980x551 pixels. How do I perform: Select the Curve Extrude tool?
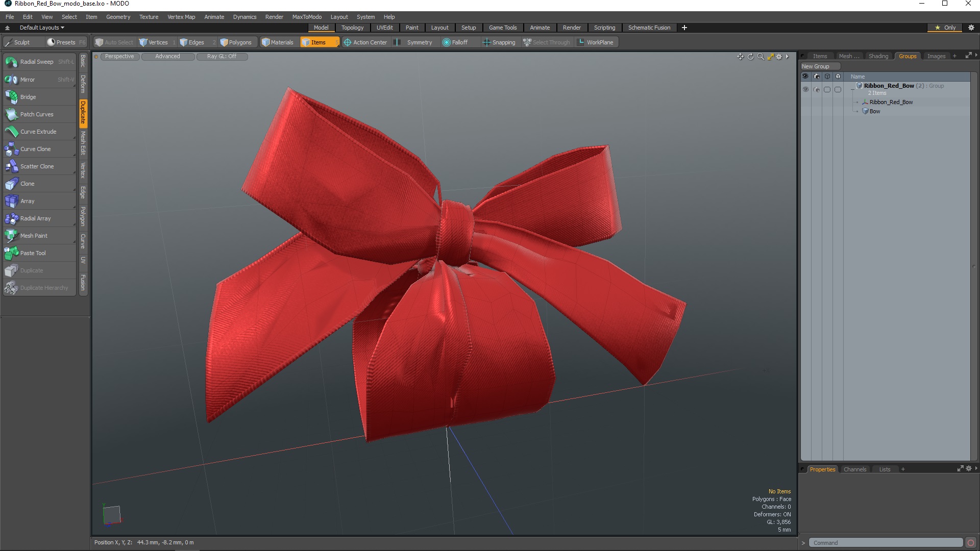coord(37,131)
